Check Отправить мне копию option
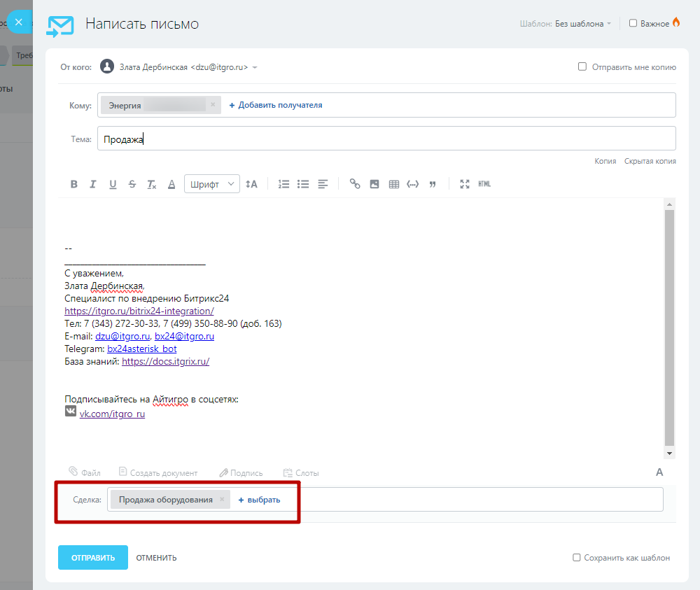700x590 pixels. (x=582, y=67)
